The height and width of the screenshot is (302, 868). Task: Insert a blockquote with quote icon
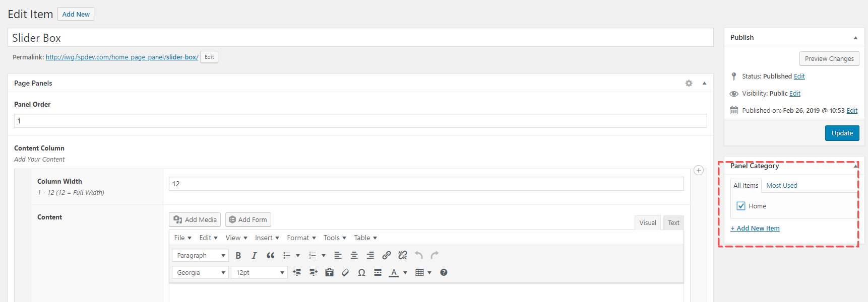pos(271,255)
